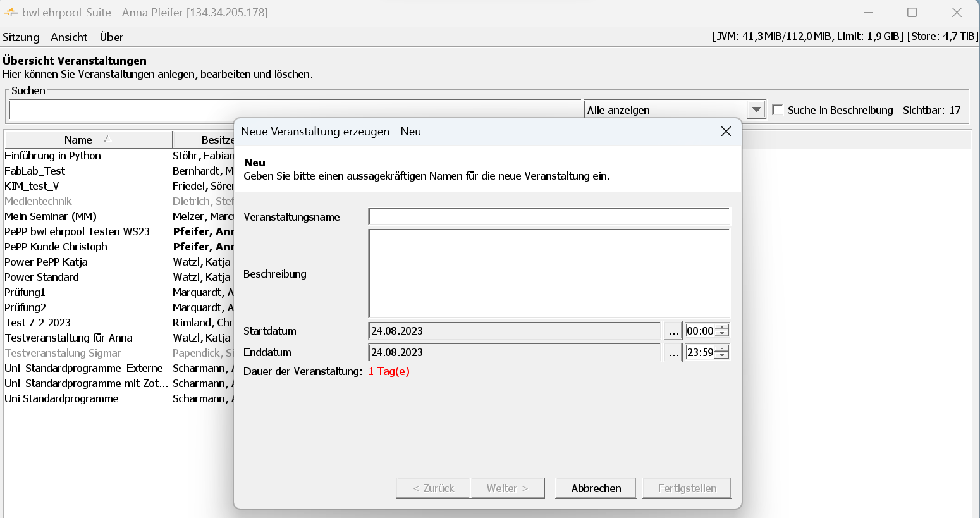Click the Enddatum date field
Viewport: 980px width, 518px height.
515,352
